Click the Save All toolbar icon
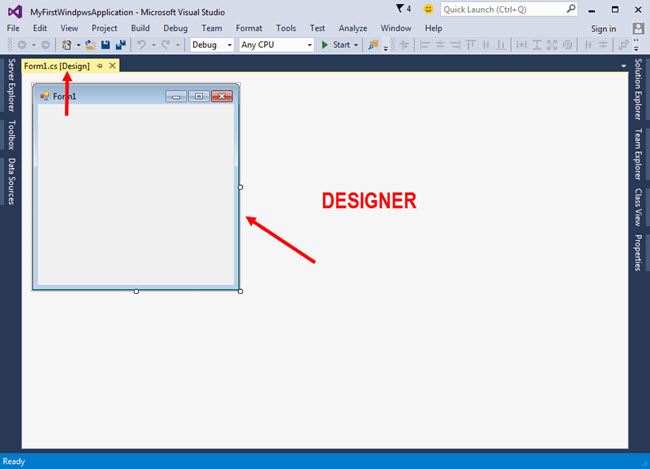650x469 pixels. pos(121,45)
